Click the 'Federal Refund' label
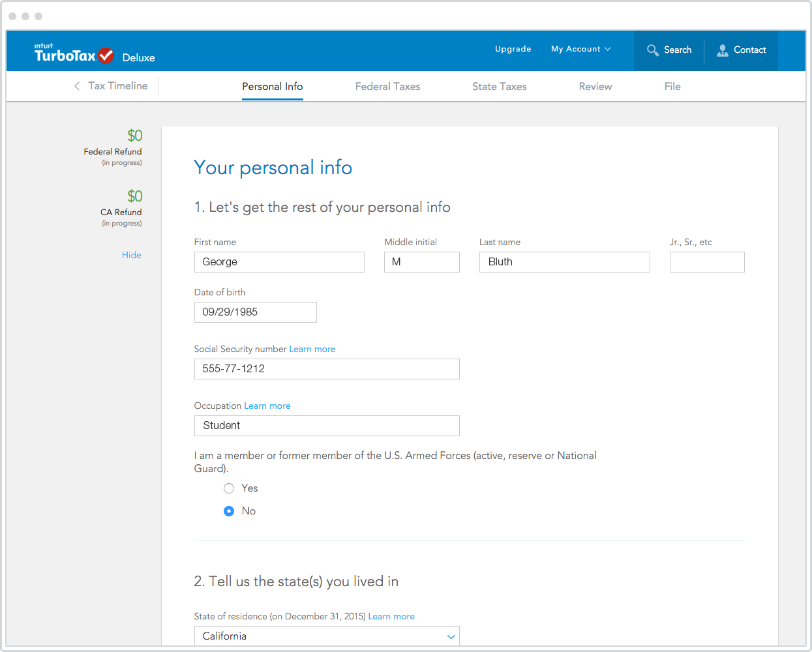The height and width of the screenshot is (652, 812). click(x=113, y=152)
